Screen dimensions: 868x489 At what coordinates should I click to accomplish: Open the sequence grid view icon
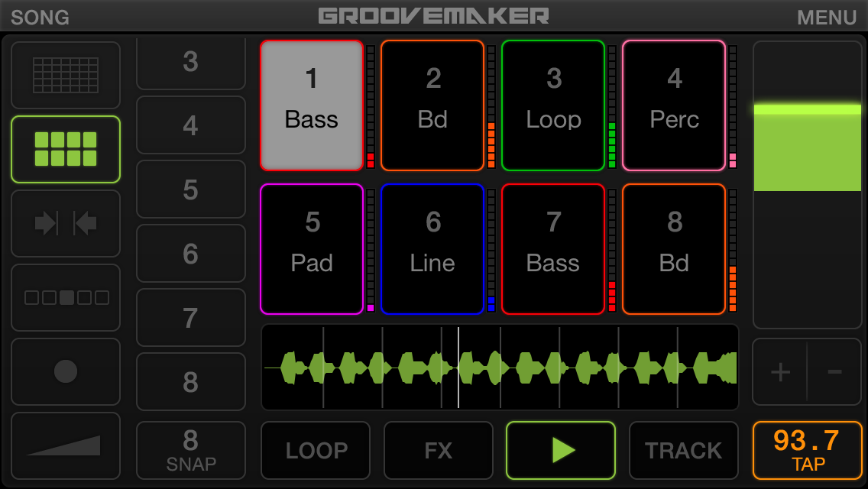pos(65,76)
